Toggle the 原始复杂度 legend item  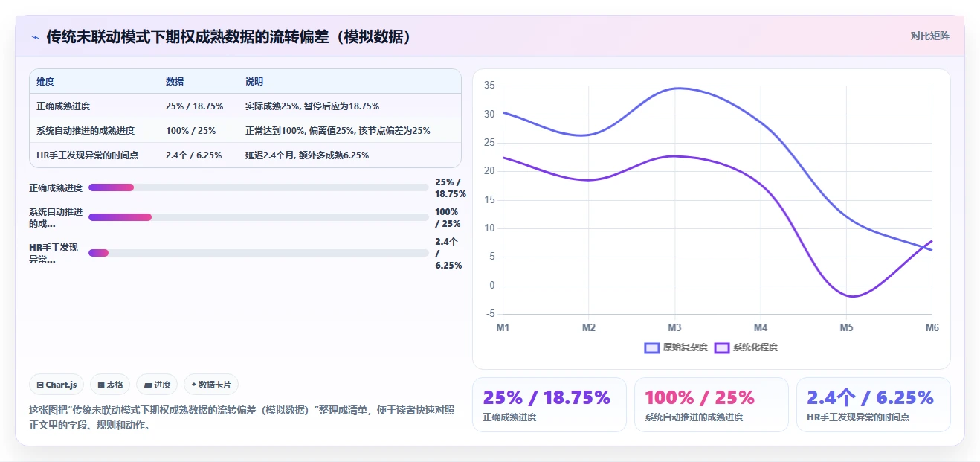[x=676, y=347]
